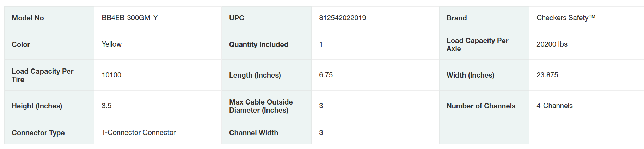The image size is (644, 149).
Task: Click the Height (Inches) label
Action: point(37,106)
